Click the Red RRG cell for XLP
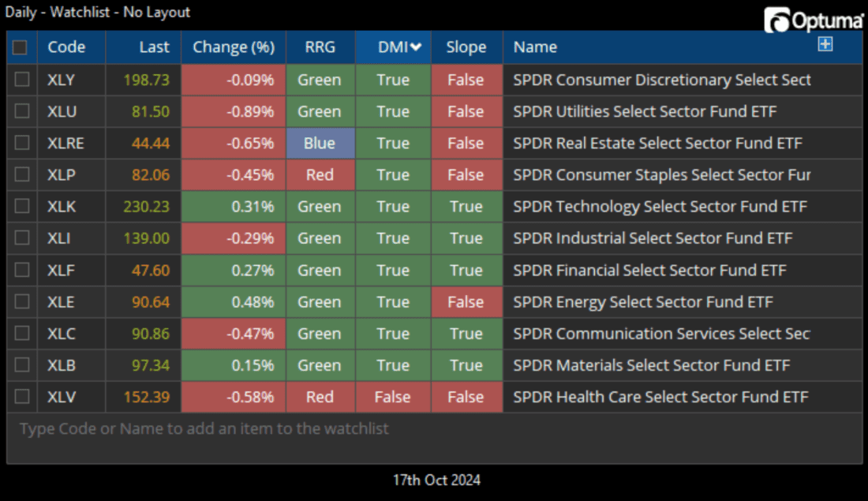This screenshot has width=868, height=501. [x=320, y=175]
